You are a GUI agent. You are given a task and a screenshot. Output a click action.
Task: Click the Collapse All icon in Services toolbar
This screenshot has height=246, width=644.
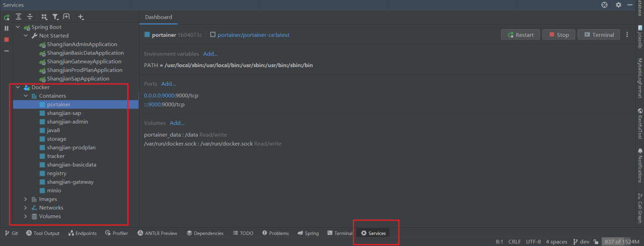pyautogui.click(x=30, y=17)
